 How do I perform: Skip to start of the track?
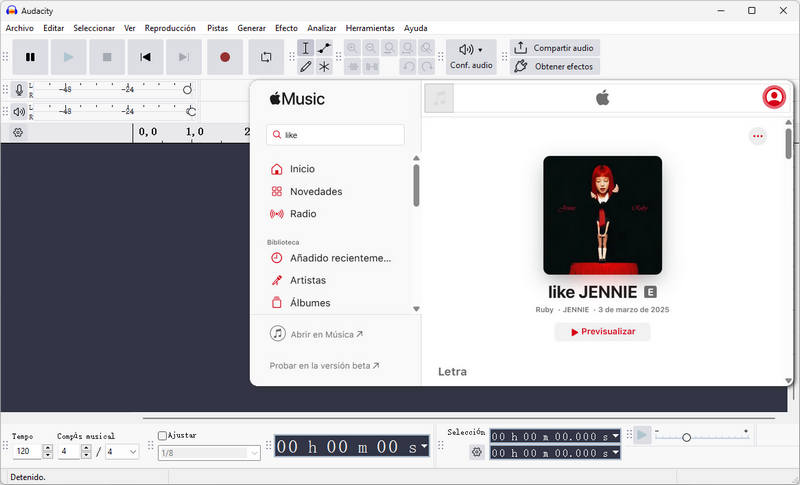coord(145,57)
